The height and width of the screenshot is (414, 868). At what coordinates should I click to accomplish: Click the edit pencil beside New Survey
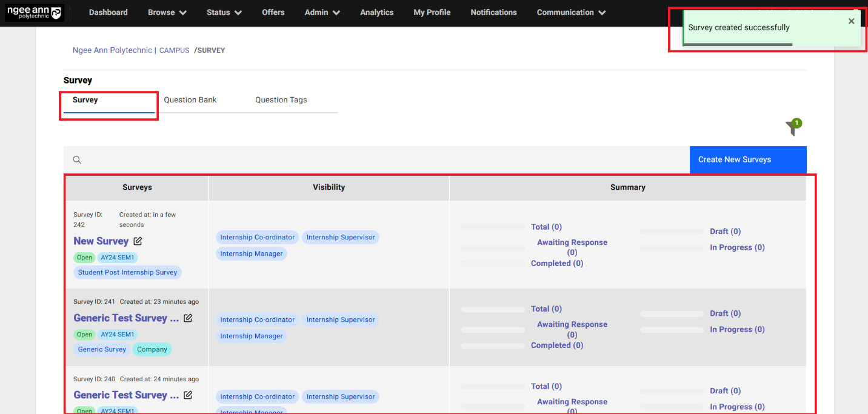pos(138,241)
